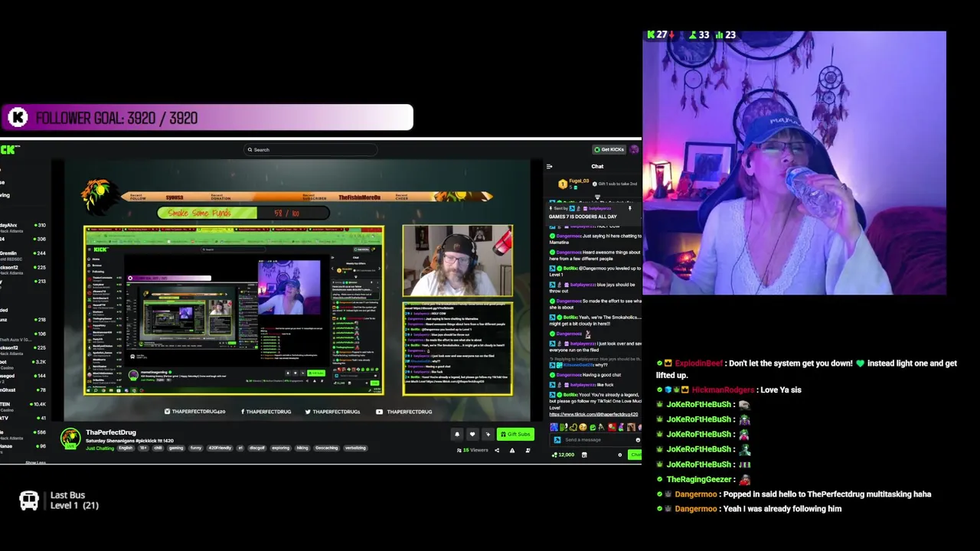Open the Just Chatting category link
The height and width of the screenshot is (551, 980).
pyautogui.click(x=100, y=448)
